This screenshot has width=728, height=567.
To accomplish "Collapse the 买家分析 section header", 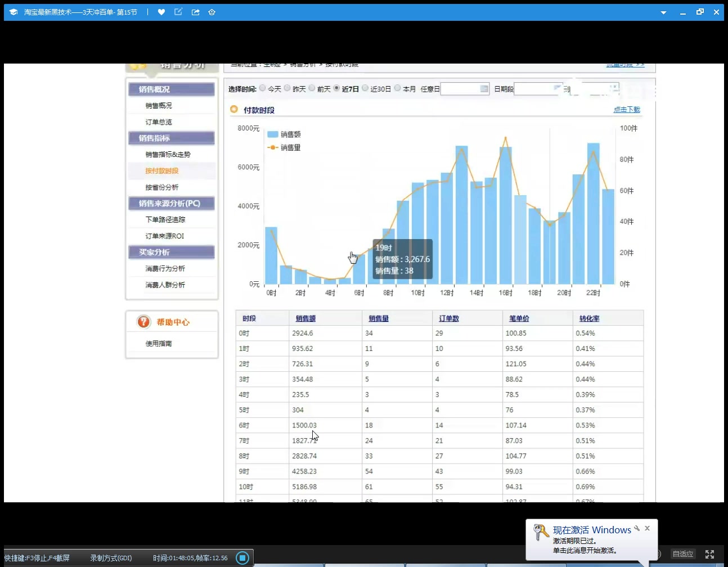I will [x=172, y=253].
